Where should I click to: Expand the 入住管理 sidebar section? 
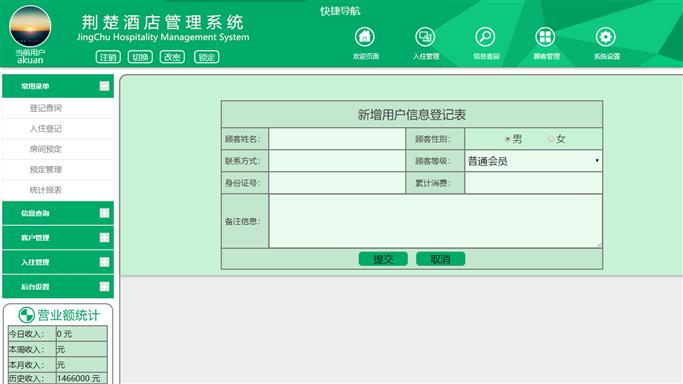tap(58, 262)
